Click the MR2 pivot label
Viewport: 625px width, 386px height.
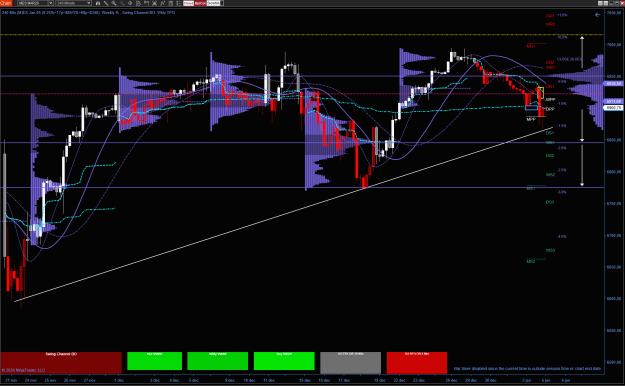[x=550, y=24]
